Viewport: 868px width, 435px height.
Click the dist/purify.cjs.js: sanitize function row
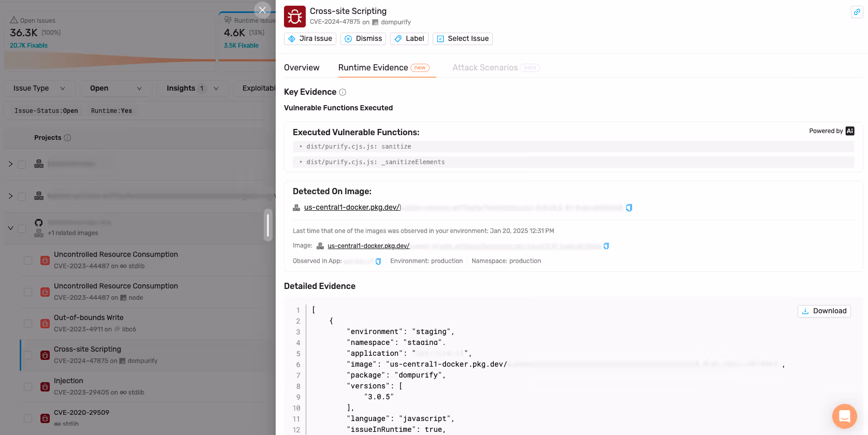(573, 147)
